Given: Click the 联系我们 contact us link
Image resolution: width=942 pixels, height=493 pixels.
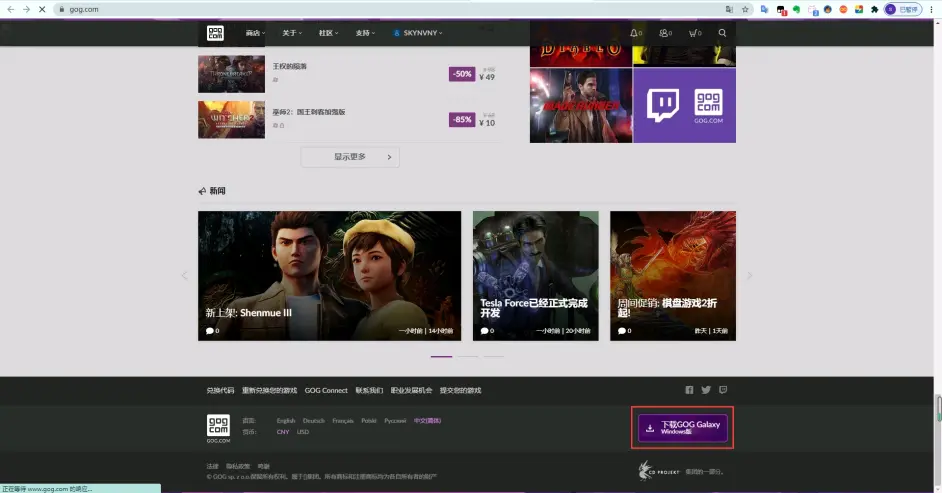Looking at the screenshot, I should (369, 390).
